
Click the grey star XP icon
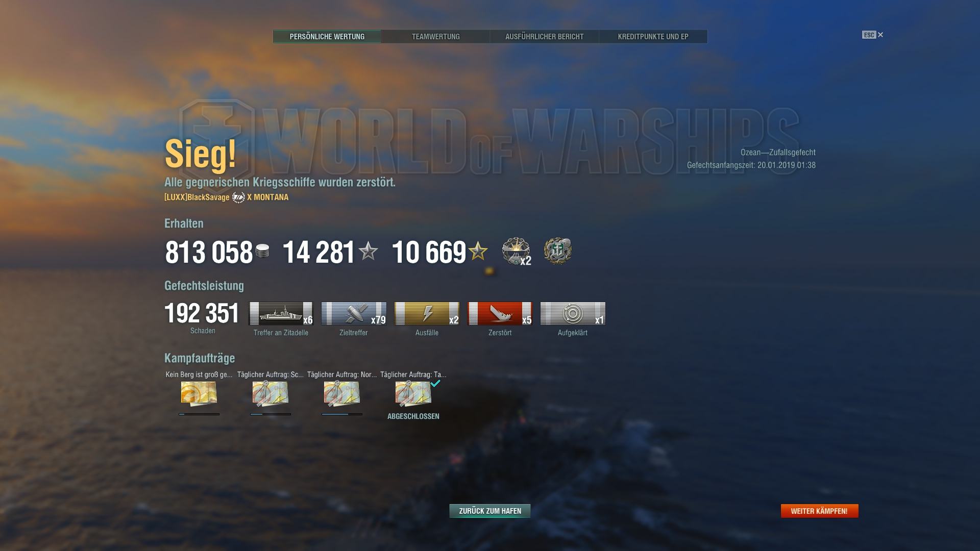[x=368, y=251]
